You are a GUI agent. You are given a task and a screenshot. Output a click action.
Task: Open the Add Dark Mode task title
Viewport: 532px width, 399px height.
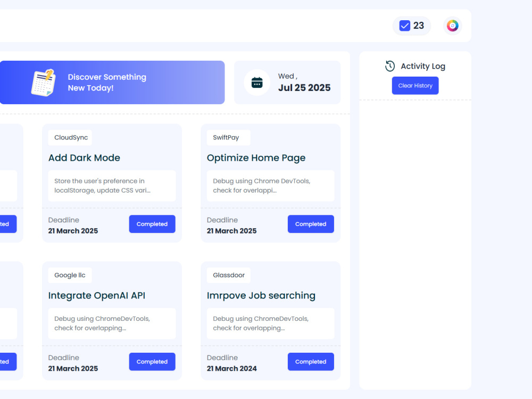coord(84,158)
